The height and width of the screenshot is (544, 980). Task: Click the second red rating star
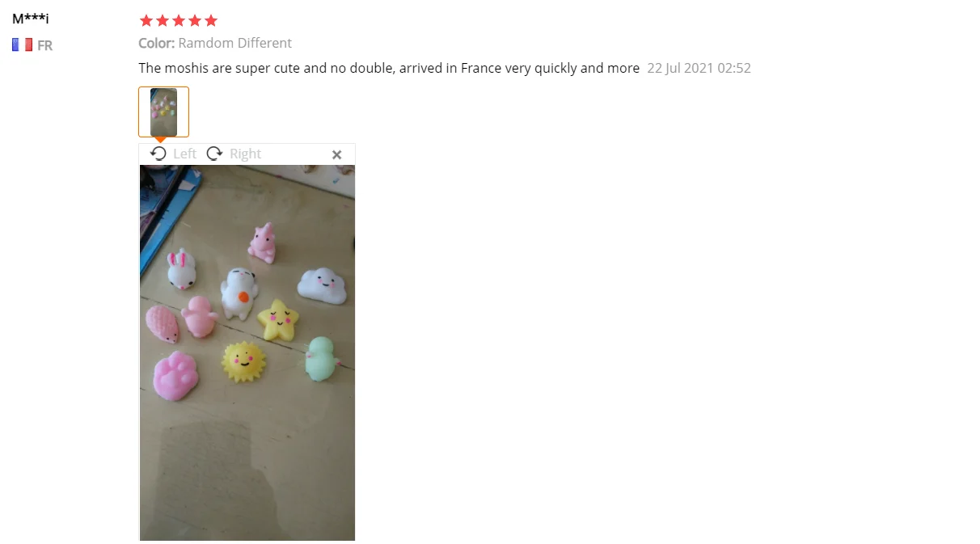click(163, 20)
